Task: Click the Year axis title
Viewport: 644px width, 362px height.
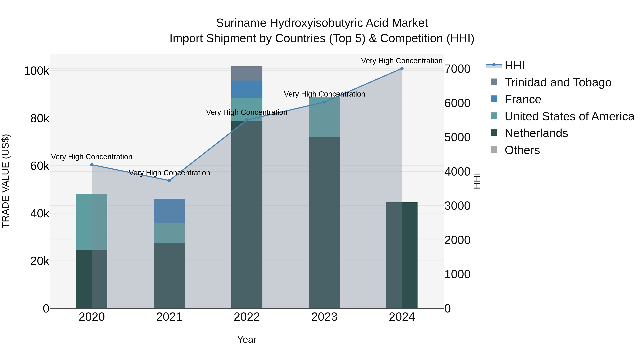Action: tap(247, 340)
